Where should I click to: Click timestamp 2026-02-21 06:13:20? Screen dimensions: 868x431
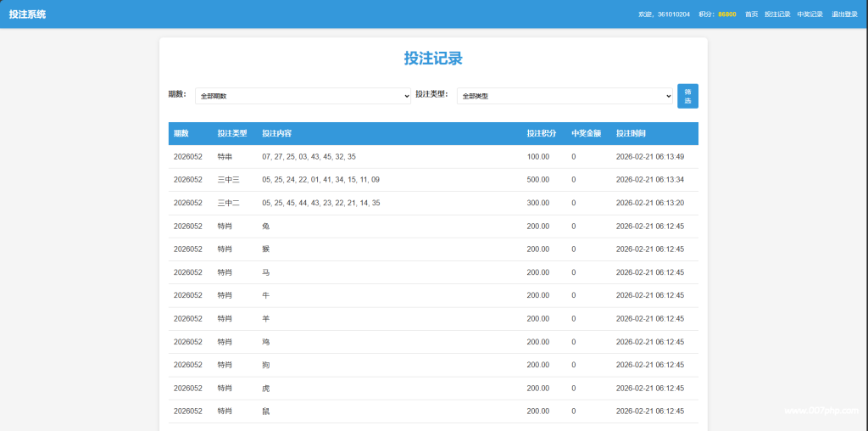[650, 204]
